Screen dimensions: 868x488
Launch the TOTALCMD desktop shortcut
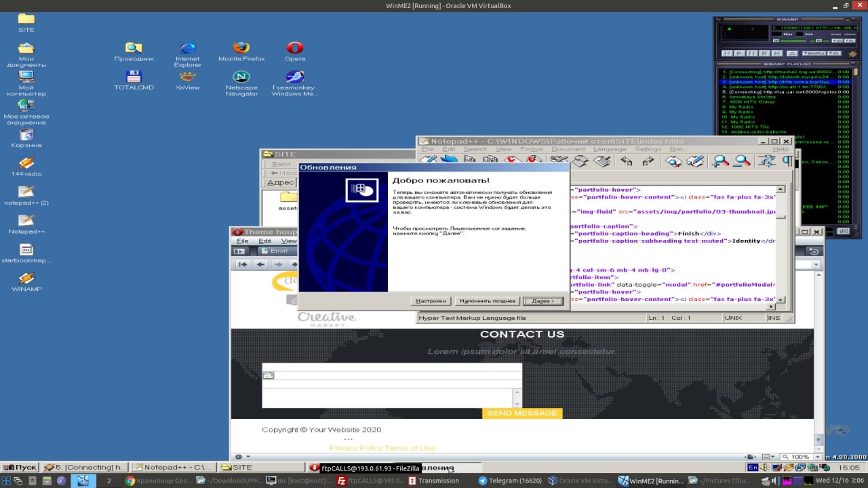tap(134, 80)
